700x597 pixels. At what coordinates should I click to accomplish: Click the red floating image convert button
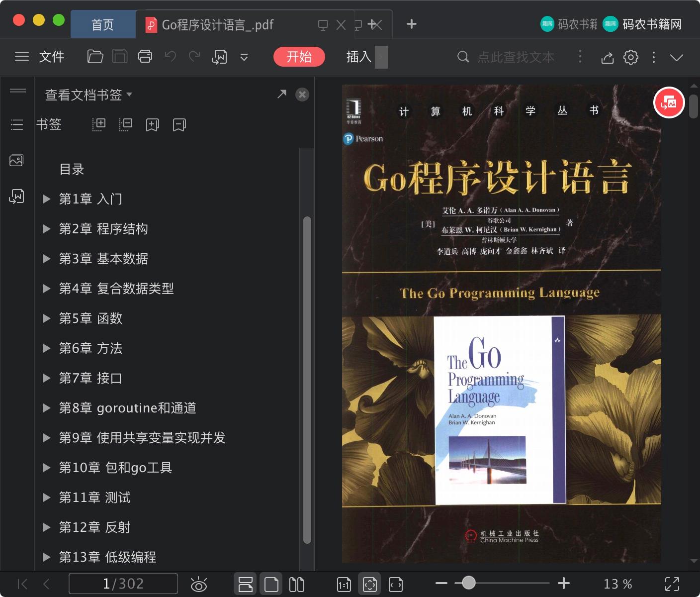tap(669, 103)
